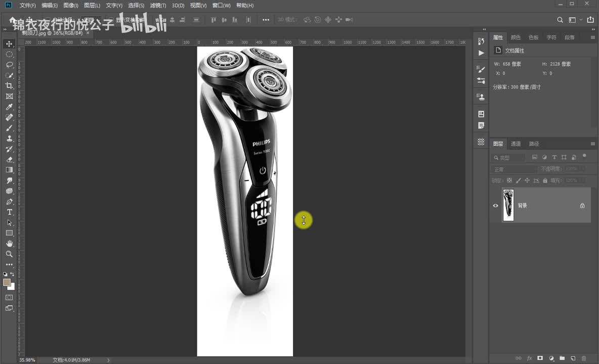
Task: Open the Brush Settings panel icon
Action: [x=481, y=69]
